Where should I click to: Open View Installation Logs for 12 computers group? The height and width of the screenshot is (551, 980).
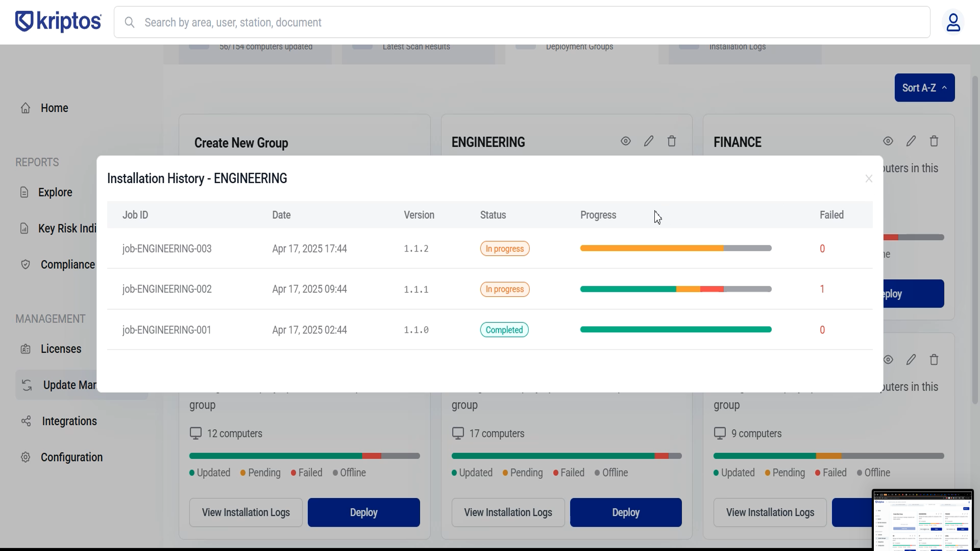point(245,512)
